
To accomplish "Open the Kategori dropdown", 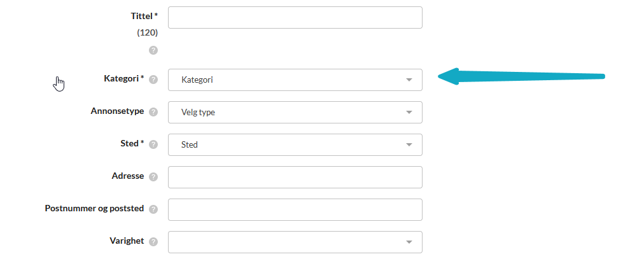I will [295, 80].
